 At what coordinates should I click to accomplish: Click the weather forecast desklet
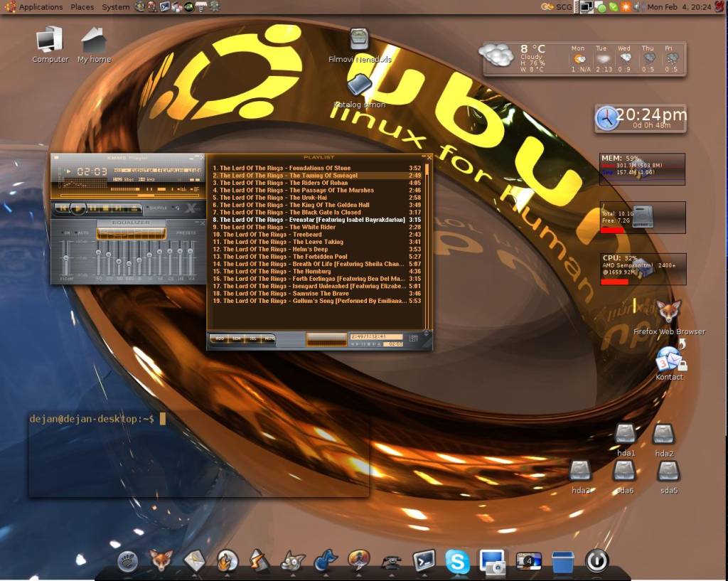click(x=584, y=58)
